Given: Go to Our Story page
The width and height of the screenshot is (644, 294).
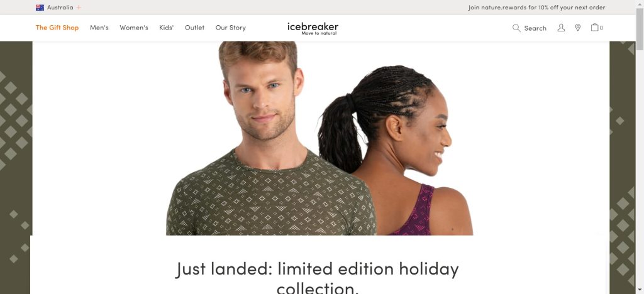Looking at the screenshot, I should coord(231,28).
